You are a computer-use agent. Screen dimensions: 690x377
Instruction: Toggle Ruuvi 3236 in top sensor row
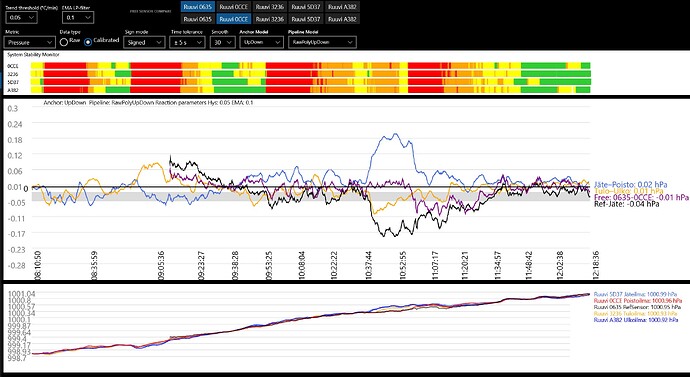point(270,7)
